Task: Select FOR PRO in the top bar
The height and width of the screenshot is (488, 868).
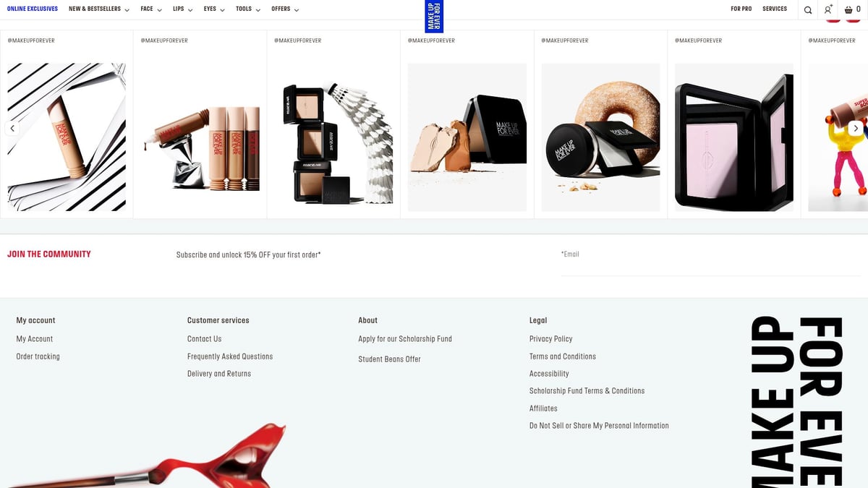Action: coord(741,9)
